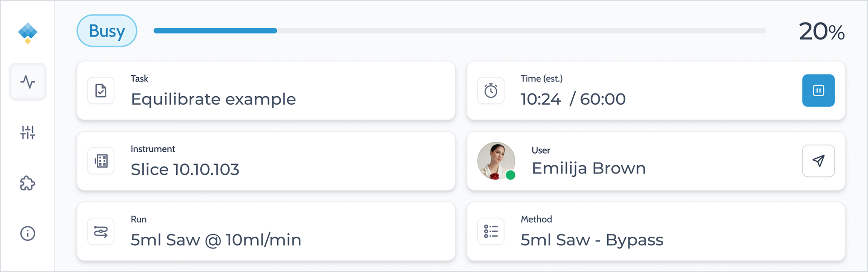Send message to Emilija Brown via paper-plane button
868x272 pixels.
click(818, 161)
